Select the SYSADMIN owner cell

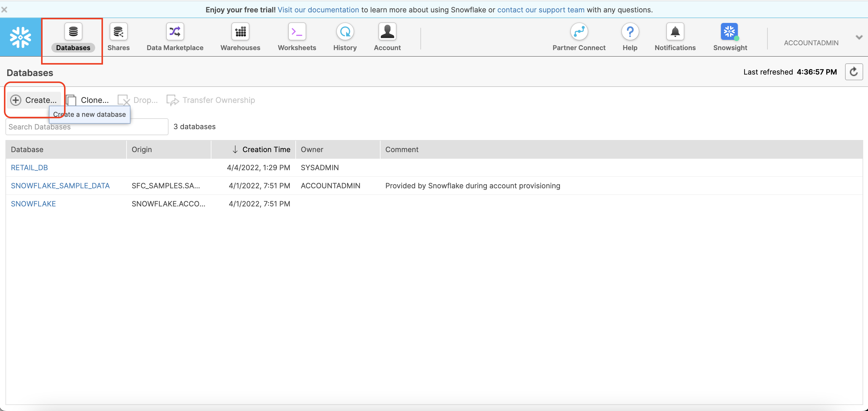click(x=320, y=167)
